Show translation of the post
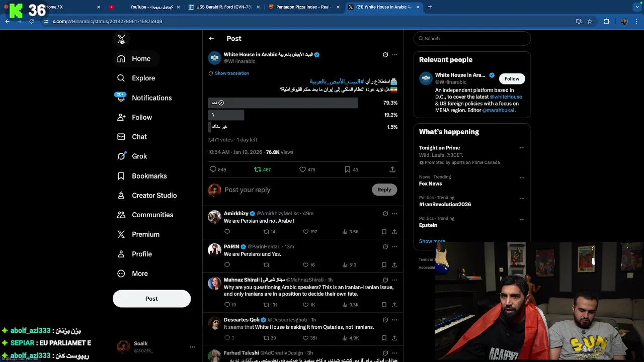This screenshot has height=362, width=644. coord(231,73)
